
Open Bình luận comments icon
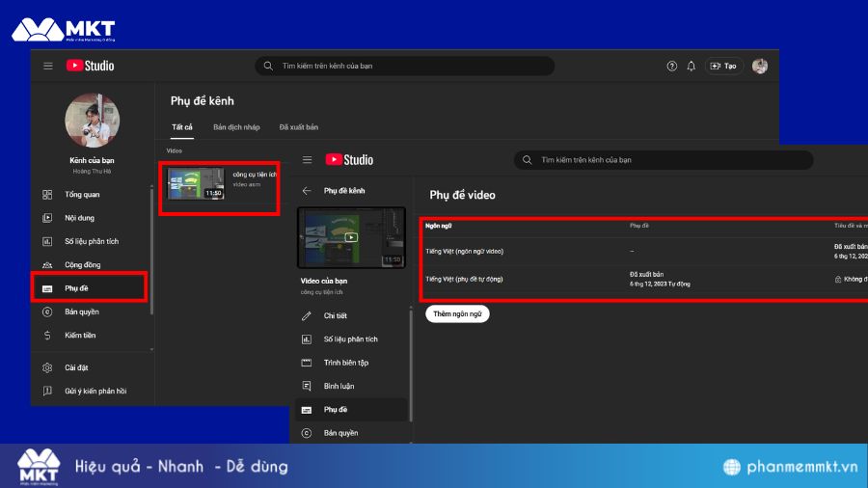point(306,386)
